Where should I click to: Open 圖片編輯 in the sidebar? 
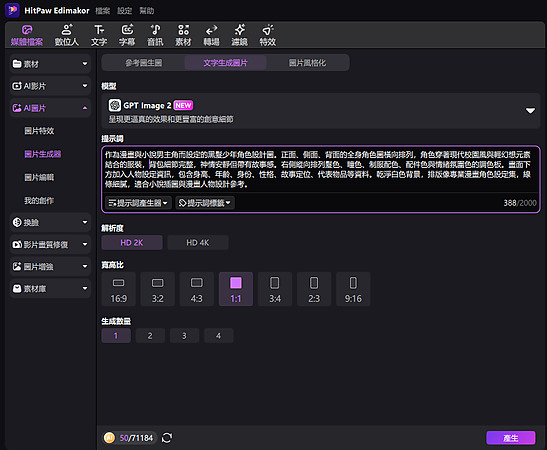coord(39,177)
